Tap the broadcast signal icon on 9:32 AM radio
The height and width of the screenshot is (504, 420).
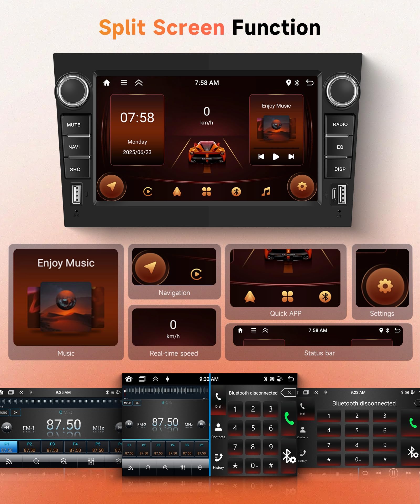(130, 468)
